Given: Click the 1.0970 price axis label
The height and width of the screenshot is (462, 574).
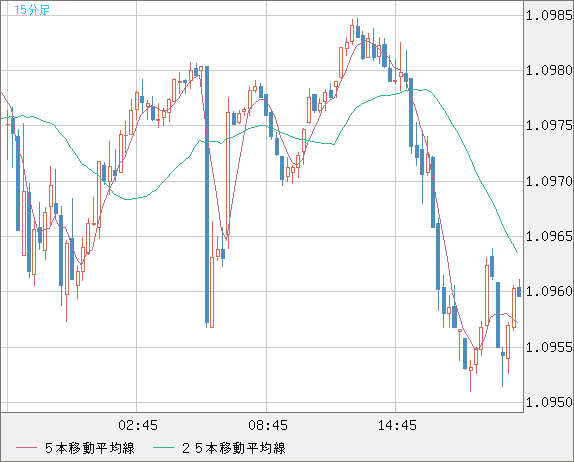Looking at the screenshot, I should tap(549, 181).
